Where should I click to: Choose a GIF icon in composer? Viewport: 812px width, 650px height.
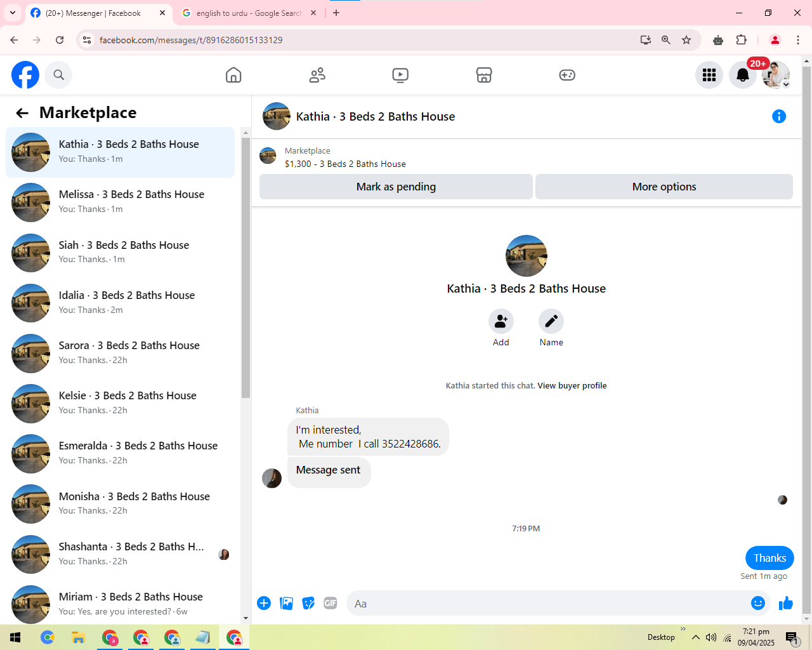point(331,603)
